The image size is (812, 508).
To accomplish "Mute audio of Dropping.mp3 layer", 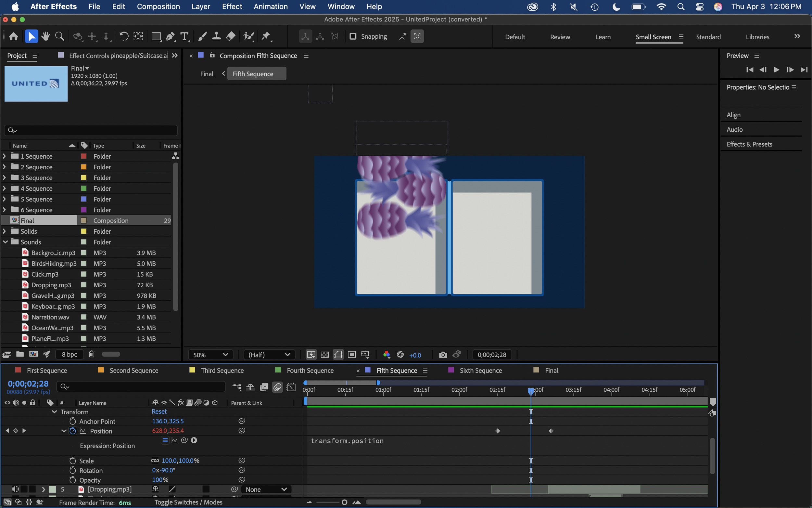I will [16, 489].
